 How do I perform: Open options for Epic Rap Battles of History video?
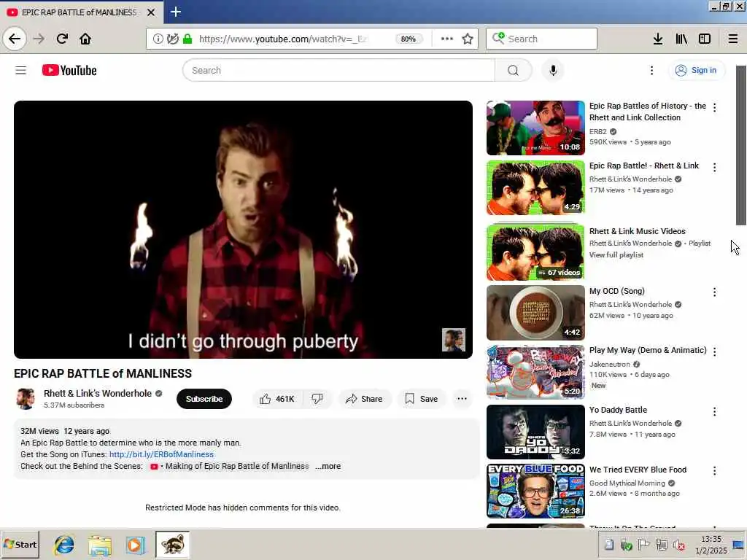click(x=714, y=108)
